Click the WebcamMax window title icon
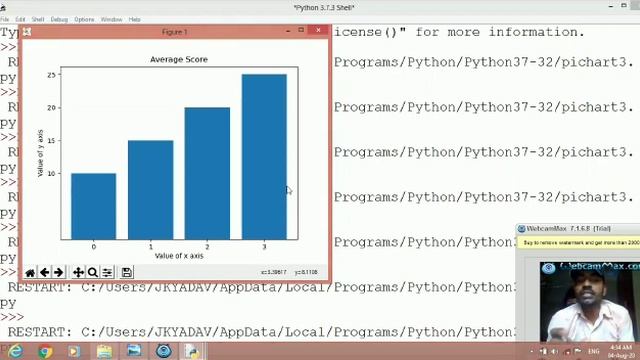The height and width of the screenshot is (360, 640). pyautogui.click(x=521, y=229)
